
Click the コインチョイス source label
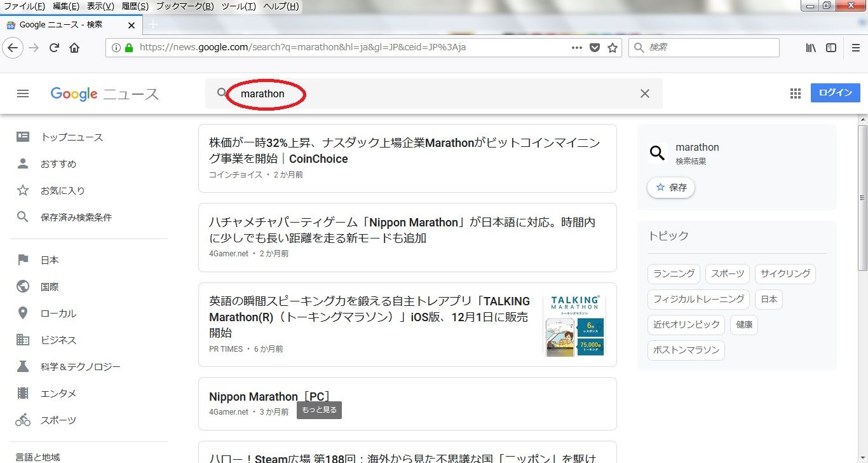[236, 174]
